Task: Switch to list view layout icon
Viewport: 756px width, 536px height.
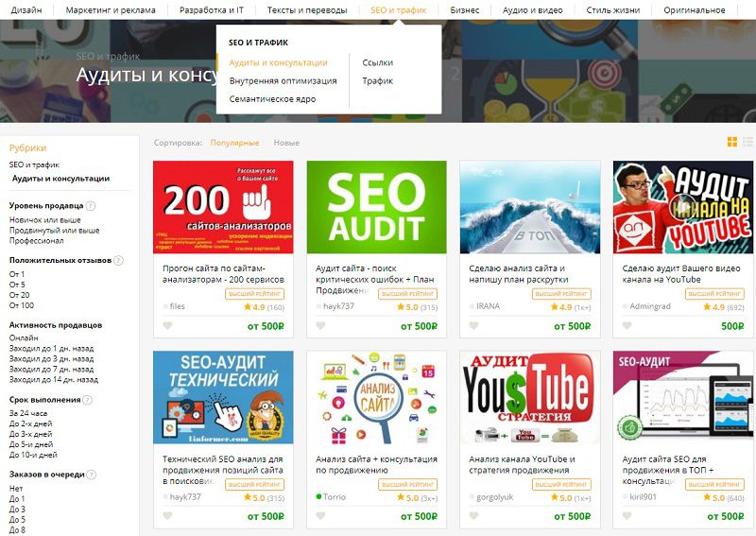Action: (747, 142)
